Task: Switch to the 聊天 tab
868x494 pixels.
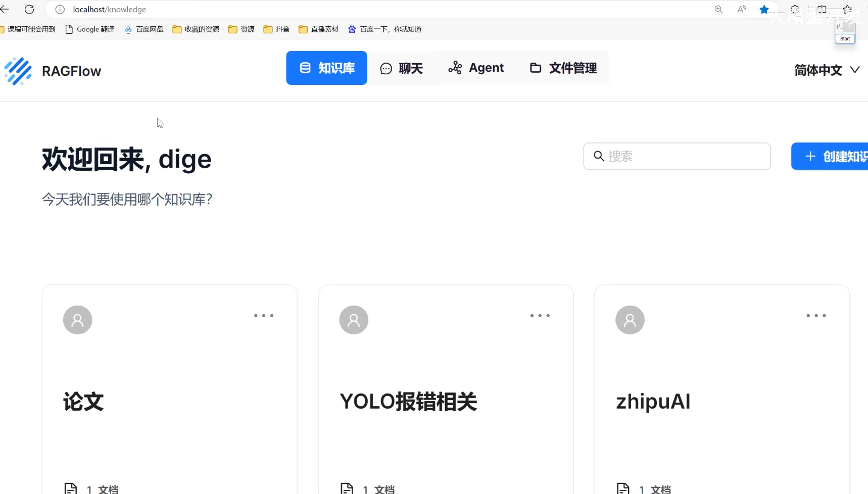Action: tap(401, 68)
